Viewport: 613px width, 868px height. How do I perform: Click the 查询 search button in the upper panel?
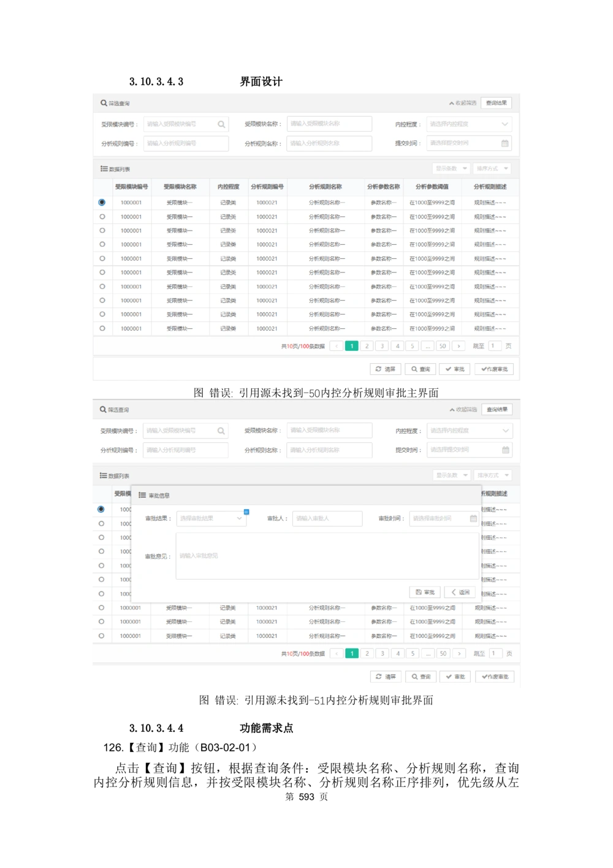(421, 369)
